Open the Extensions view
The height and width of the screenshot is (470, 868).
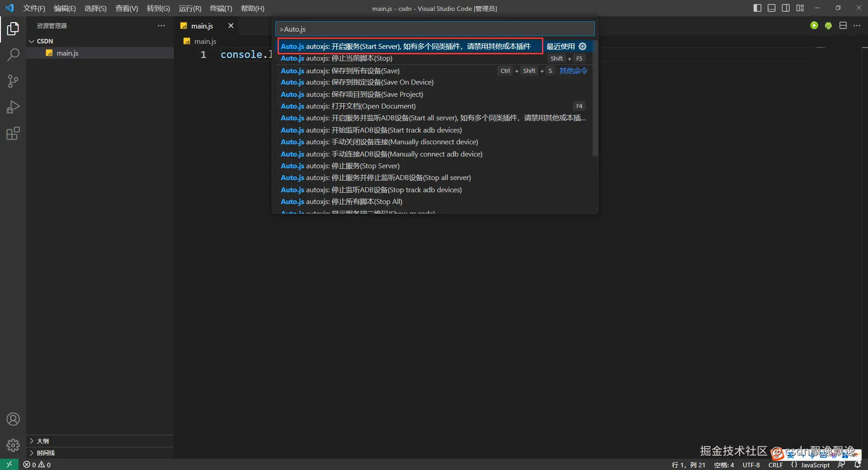[13, 133]
